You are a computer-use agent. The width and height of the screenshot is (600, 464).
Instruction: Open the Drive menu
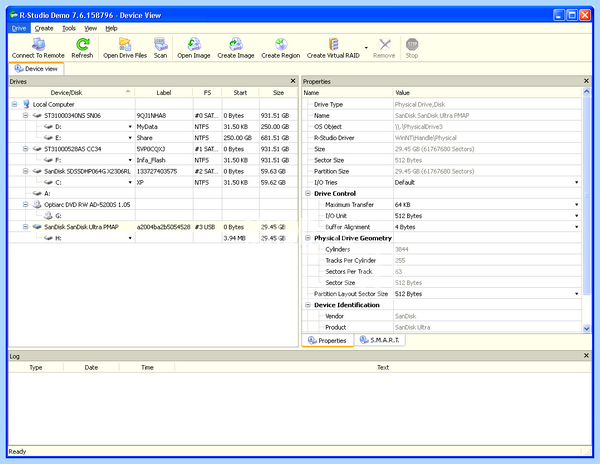pos(19,28)
